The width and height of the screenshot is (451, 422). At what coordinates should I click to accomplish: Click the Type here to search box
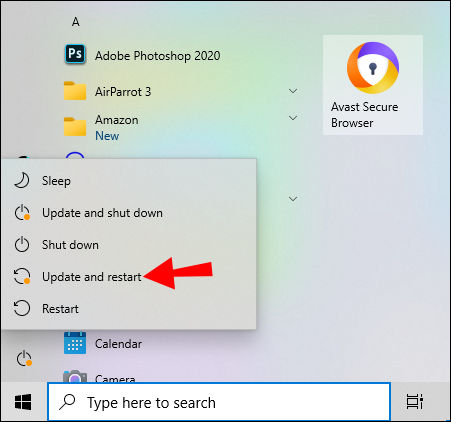(219, 402)
